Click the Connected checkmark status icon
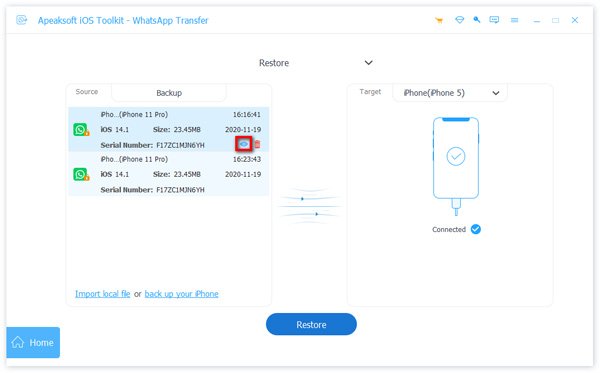This screenshot has height=373, width=600. coord(476,229)
